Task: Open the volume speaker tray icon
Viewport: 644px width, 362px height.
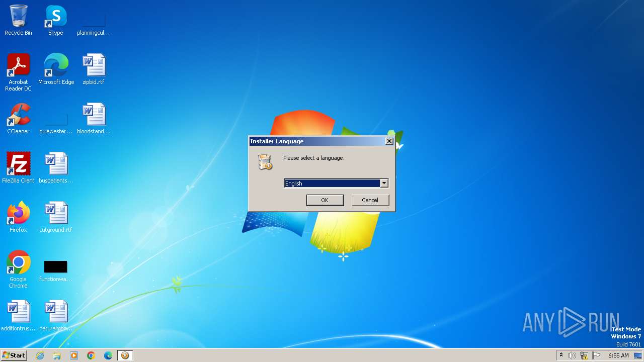Action: tap(572, 355)
